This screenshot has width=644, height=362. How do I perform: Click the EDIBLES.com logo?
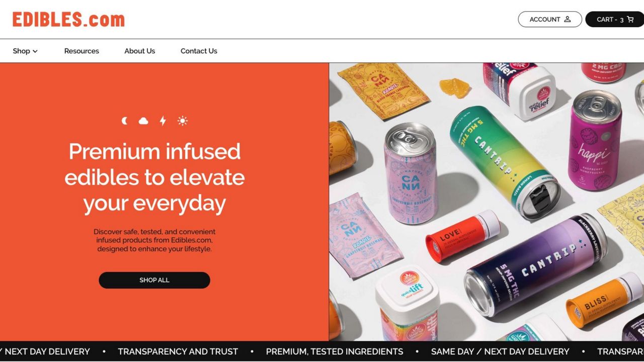pos(68,20)
